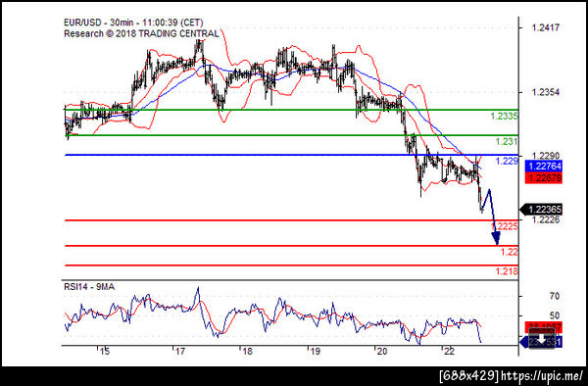This screenshot has width=588, height=386.
Task: Click the red 1.22679 price tag
Action: coord(543,177)
